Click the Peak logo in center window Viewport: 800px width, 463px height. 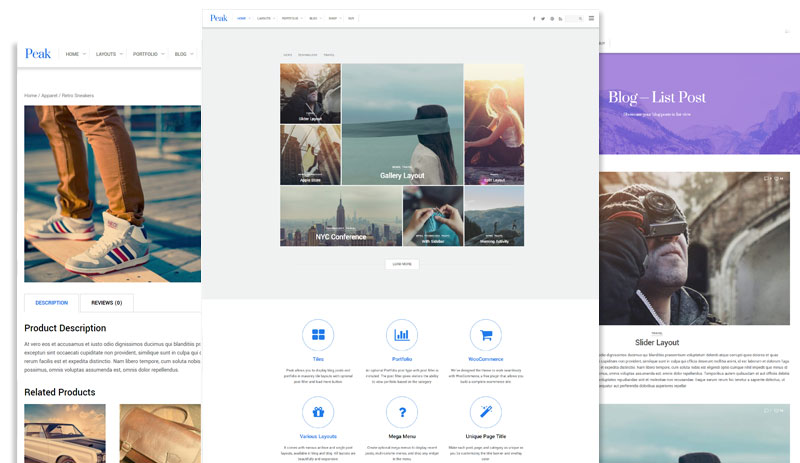(x=218, y=18)
